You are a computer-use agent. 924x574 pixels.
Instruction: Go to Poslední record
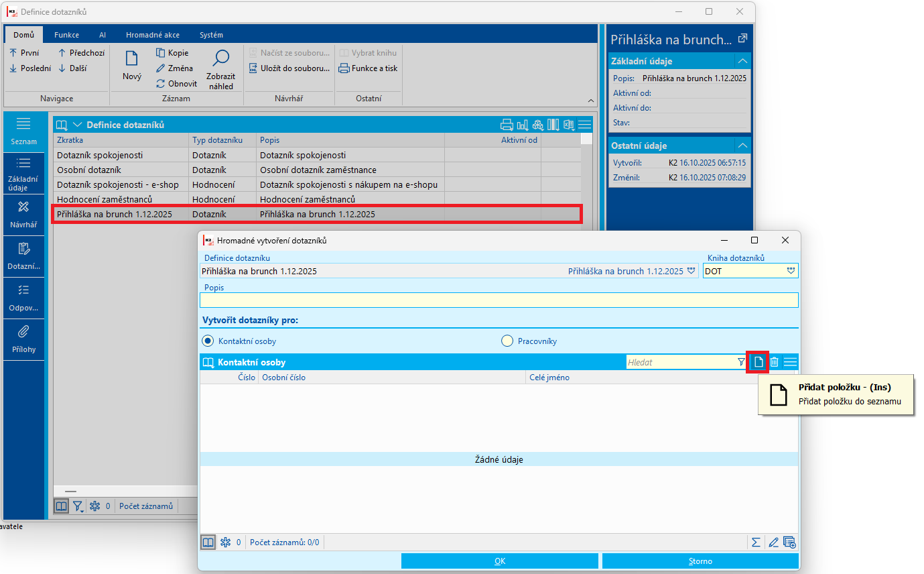(30, 68)
